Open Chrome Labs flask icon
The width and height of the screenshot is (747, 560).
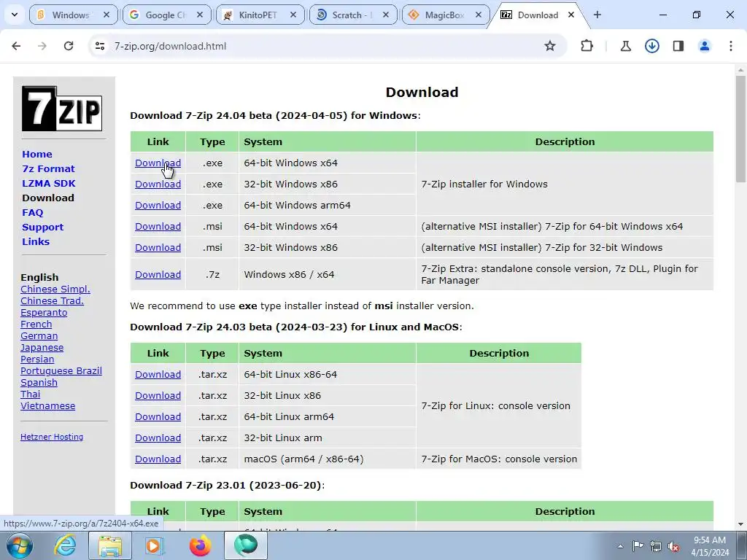tap(625, 46)
